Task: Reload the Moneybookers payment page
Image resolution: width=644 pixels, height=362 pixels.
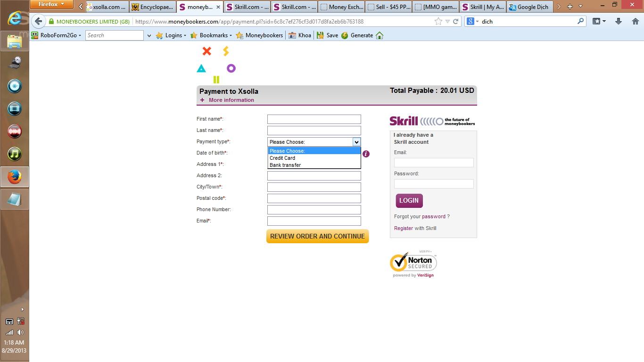Action: point(455,21)
